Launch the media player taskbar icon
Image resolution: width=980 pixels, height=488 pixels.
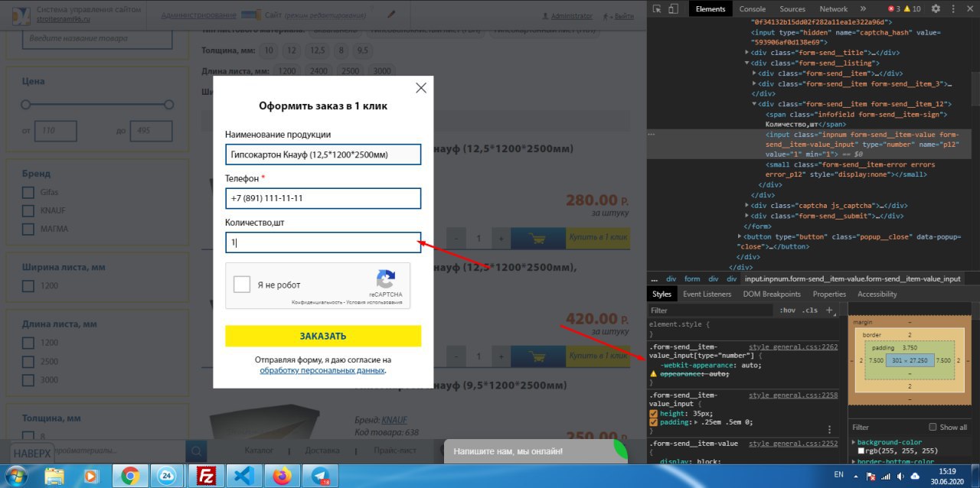tap(91, 476)
